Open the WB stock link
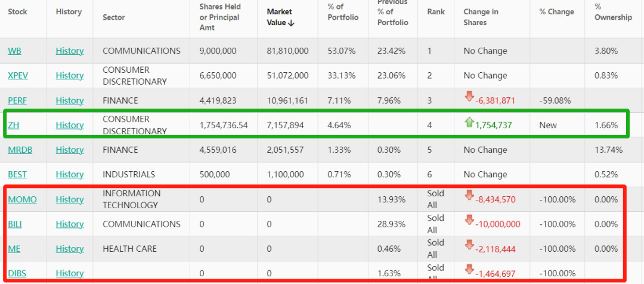This screenshot has width=644, height=284. pyautogui.click(x=14, y=51)
